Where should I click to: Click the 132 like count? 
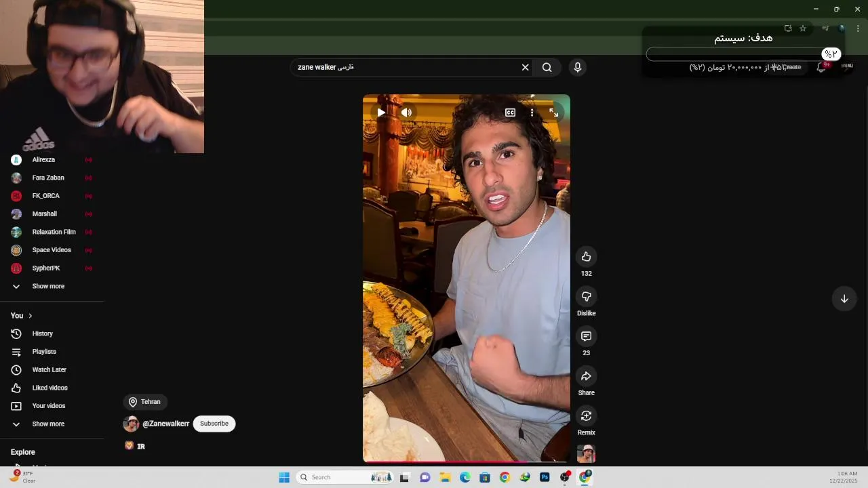coord(586,274)
